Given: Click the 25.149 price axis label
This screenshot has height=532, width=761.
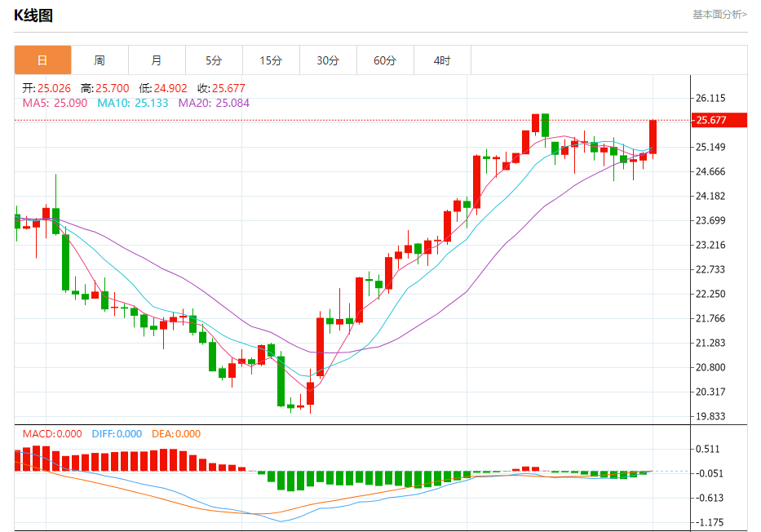Looking at the screenshot, I should click(x=710, y=147).
